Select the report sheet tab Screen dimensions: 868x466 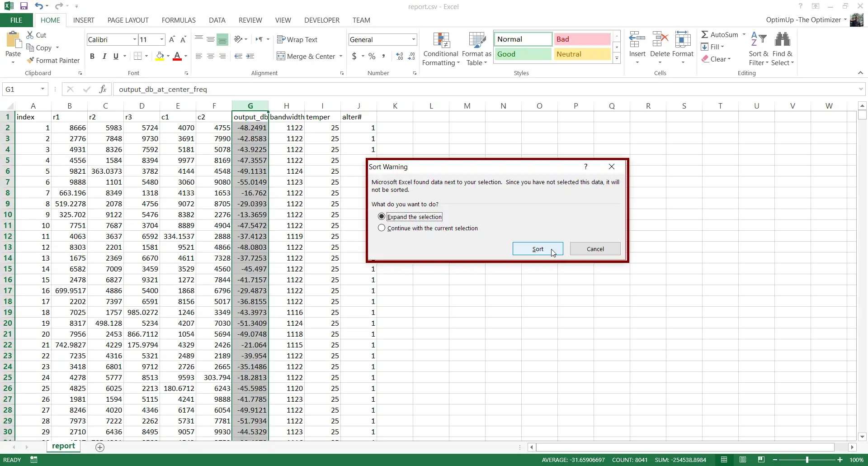point(63,446)
